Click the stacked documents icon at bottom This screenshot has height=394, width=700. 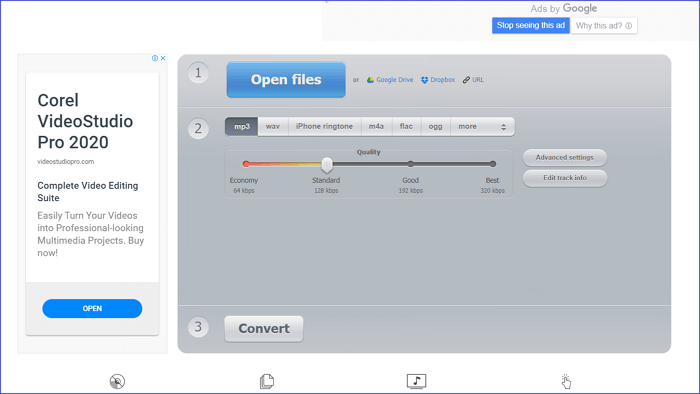(267, 381)
